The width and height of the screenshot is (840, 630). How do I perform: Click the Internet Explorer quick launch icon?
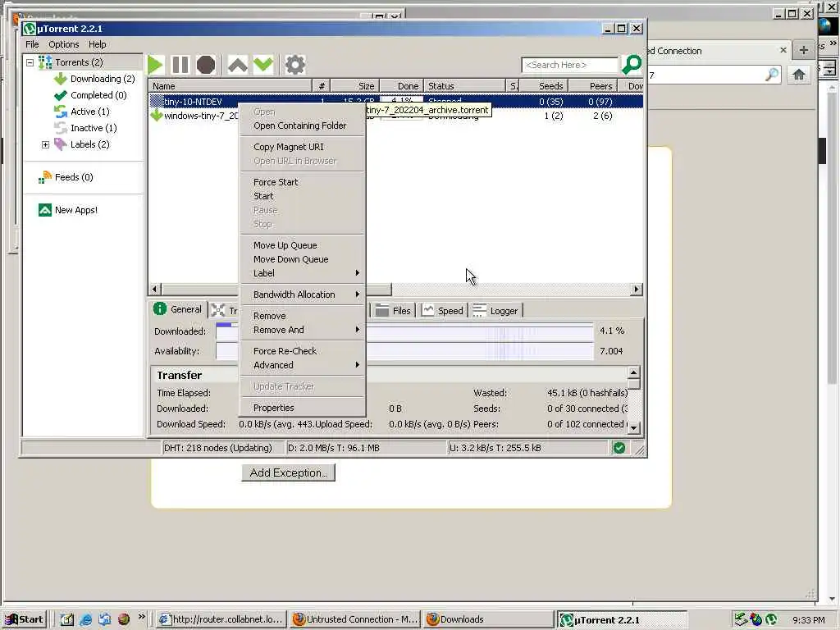coord(85,619)
